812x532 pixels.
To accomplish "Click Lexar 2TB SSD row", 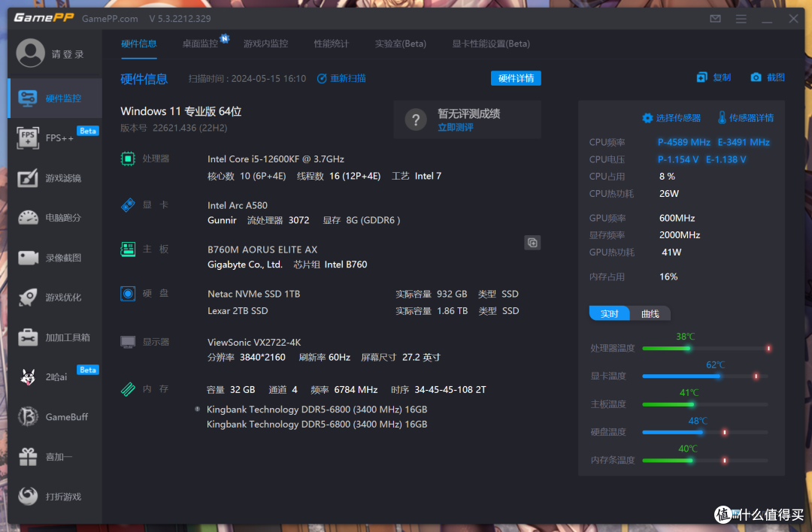I will 363,311.
